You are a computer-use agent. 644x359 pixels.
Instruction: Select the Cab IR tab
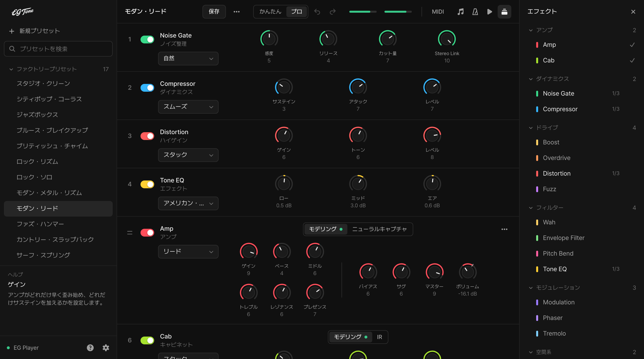coord(379,337)
